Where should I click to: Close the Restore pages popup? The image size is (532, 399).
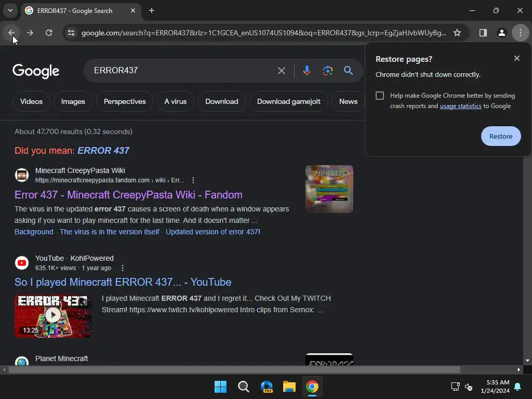(x=517, y=58)
